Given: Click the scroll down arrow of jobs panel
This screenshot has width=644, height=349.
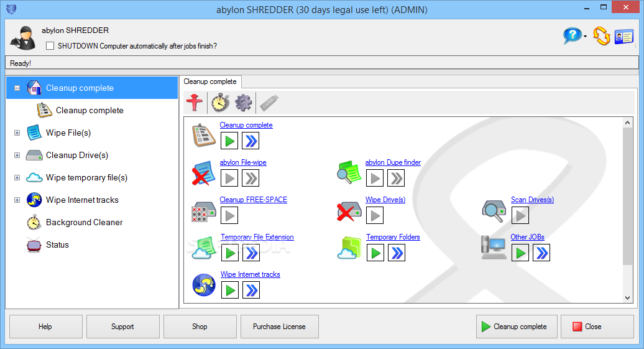Looking at the screenshot, I should (627, 298).
